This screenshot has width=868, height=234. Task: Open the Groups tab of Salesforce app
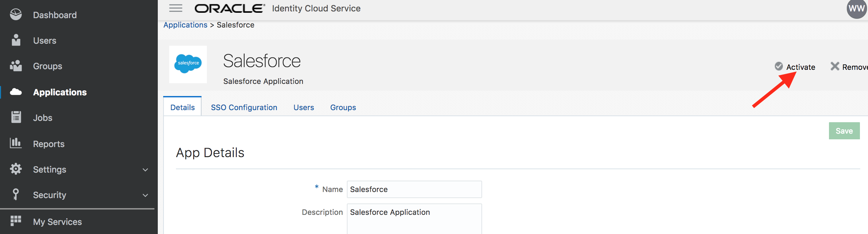point(343,107)
